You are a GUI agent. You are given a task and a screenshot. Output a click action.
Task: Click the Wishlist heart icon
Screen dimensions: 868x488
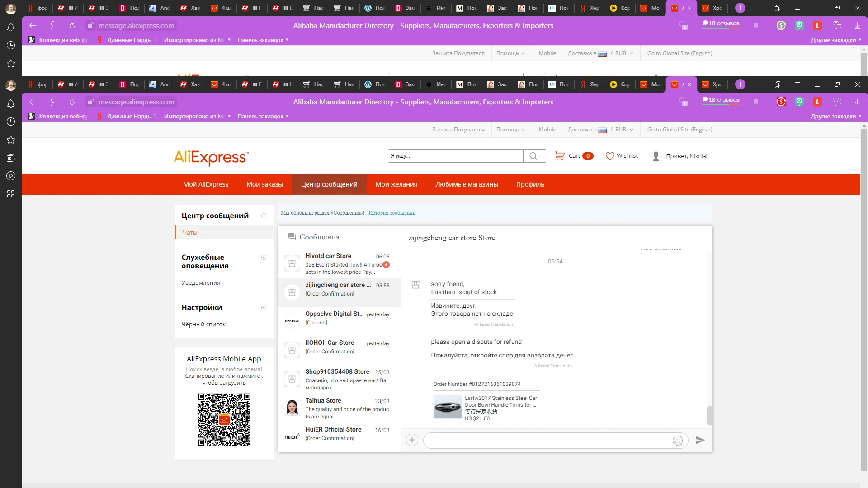pyautogui.click(x=610, y=156)
